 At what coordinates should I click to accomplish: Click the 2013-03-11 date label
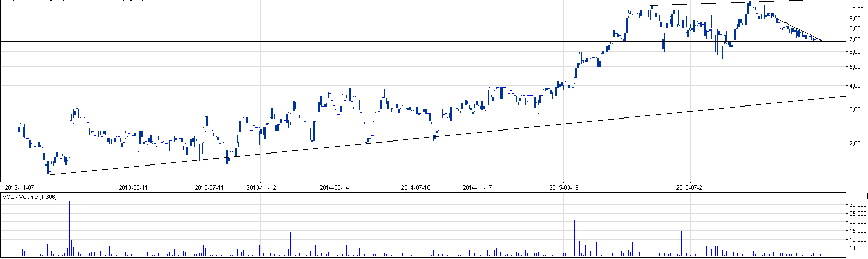tap(133, 187)
